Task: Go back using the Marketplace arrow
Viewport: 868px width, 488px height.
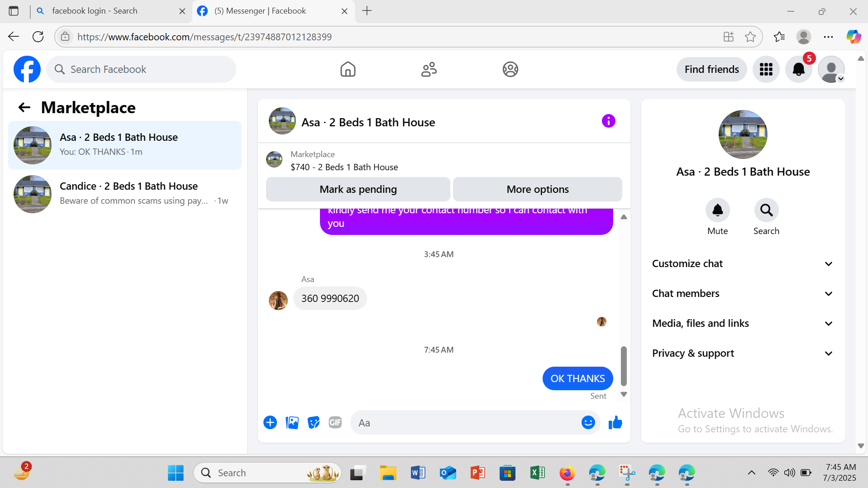Action: 24,107
